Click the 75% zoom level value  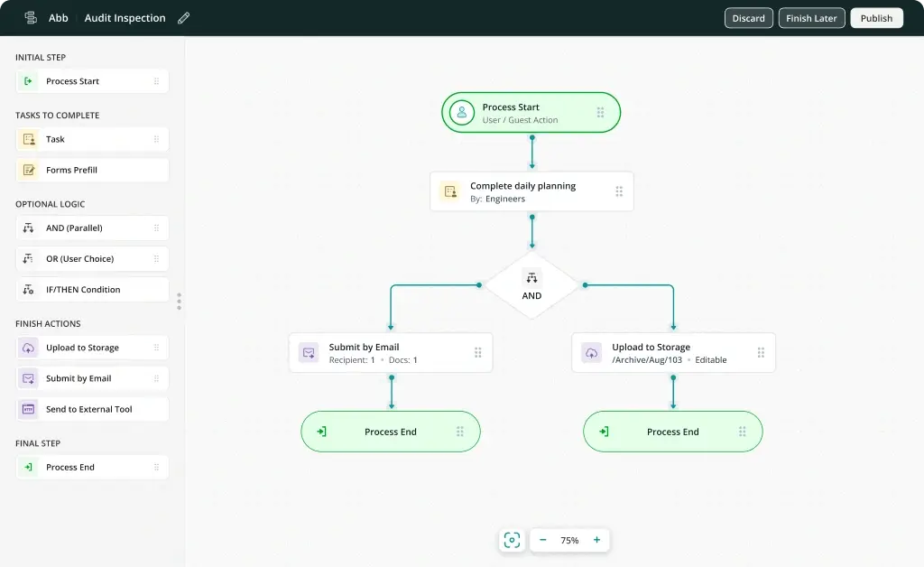569,540
